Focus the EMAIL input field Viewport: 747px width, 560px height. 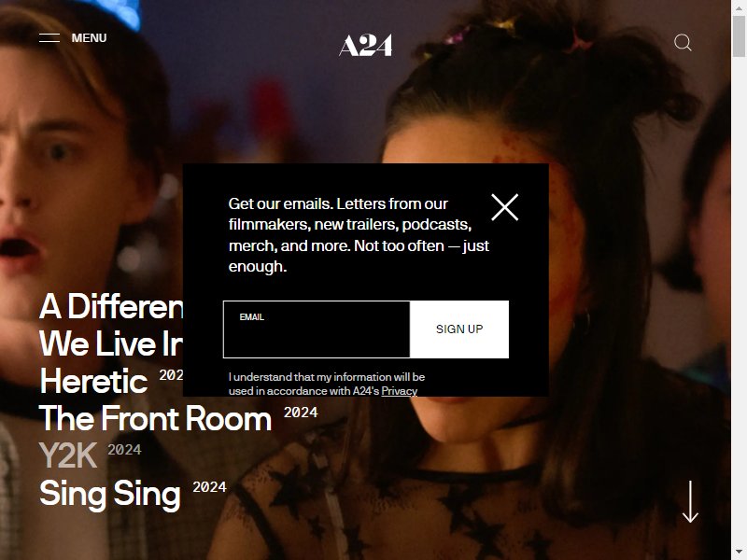click(x=317, y=329)
